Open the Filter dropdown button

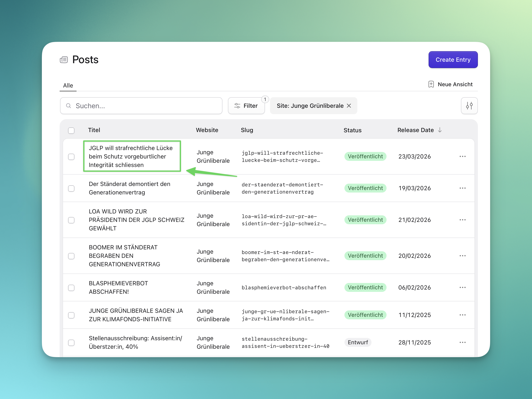[x=246, y=106]
